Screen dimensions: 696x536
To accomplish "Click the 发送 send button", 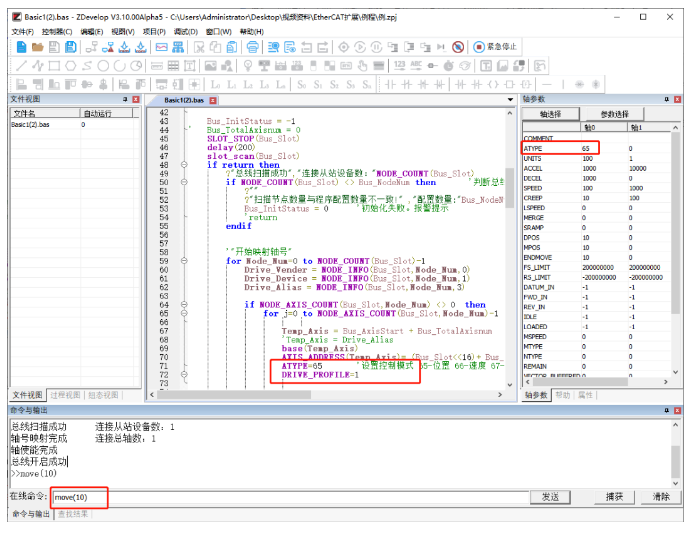I will (x=550, y=497).
